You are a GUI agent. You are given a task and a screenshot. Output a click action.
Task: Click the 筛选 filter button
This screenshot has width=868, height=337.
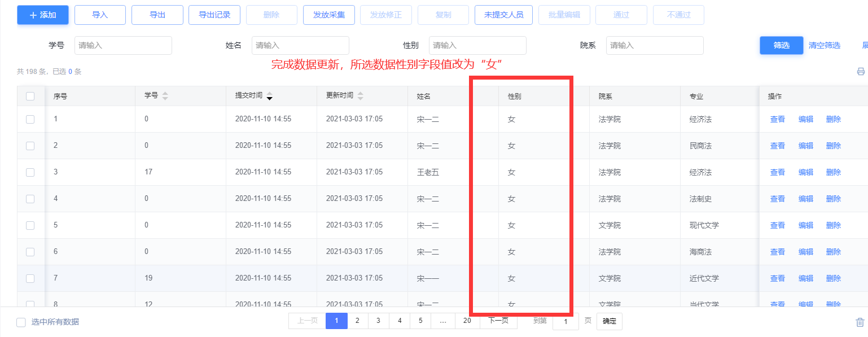pos(781,45)
